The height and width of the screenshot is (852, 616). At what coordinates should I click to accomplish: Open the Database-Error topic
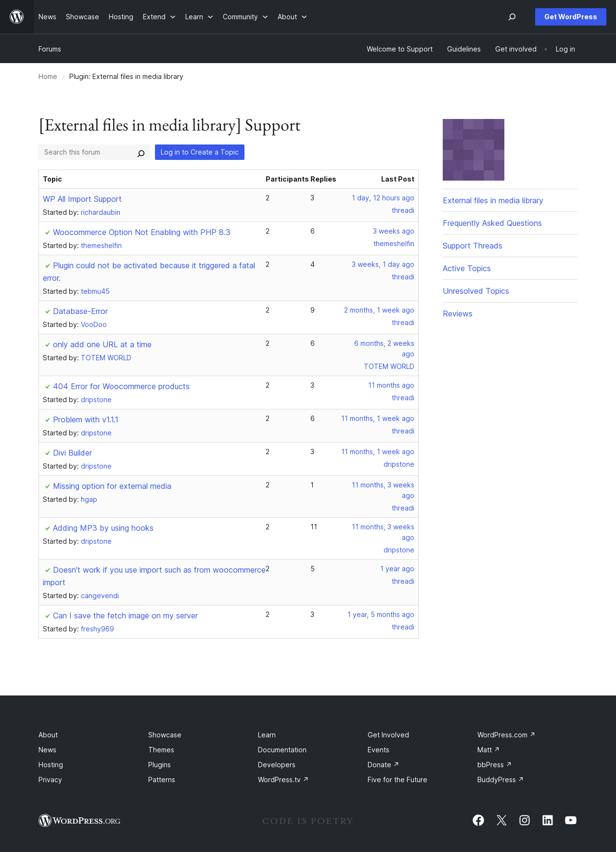(x=80, y=311)
